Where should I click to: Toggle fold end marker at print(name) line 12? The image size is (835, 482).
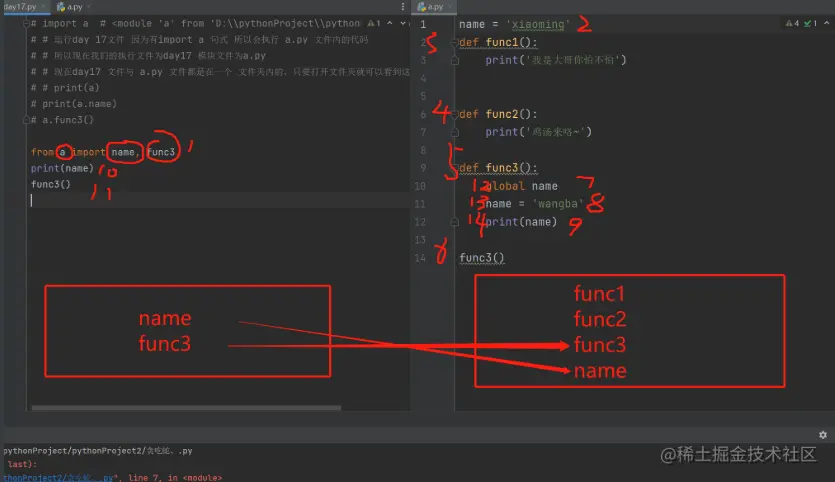coord(455,222)
